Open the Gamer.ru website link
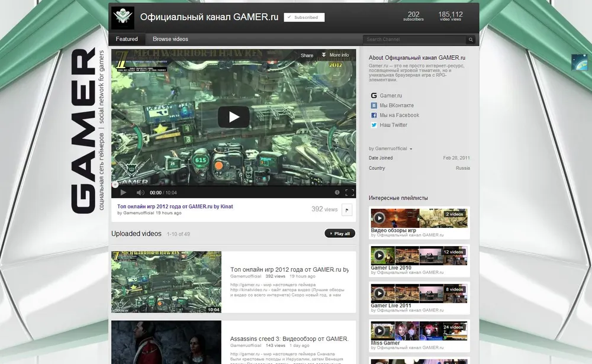The height and width of the screenshot is (364, 592). [x=391, y=95]
